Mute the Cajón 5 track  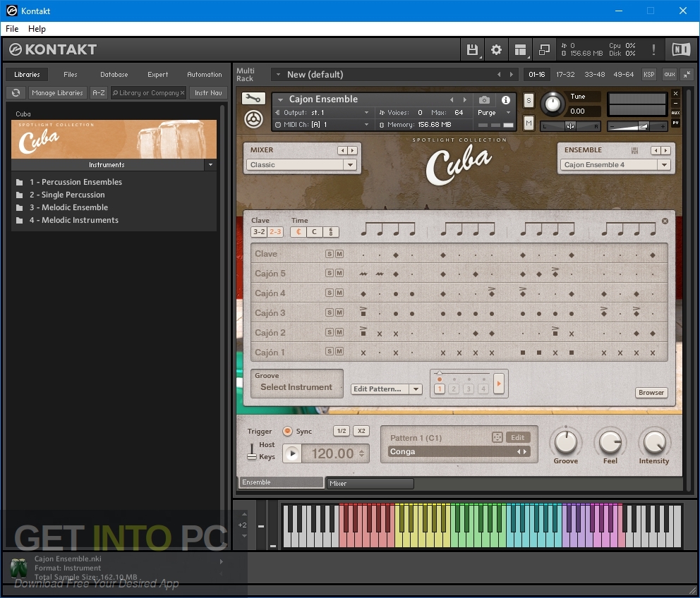click(339, 273)
